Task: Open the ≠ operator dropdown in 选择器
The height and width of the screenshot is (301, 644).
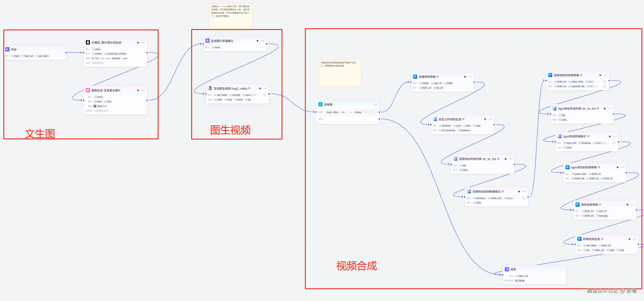Action: coord(350,112)
